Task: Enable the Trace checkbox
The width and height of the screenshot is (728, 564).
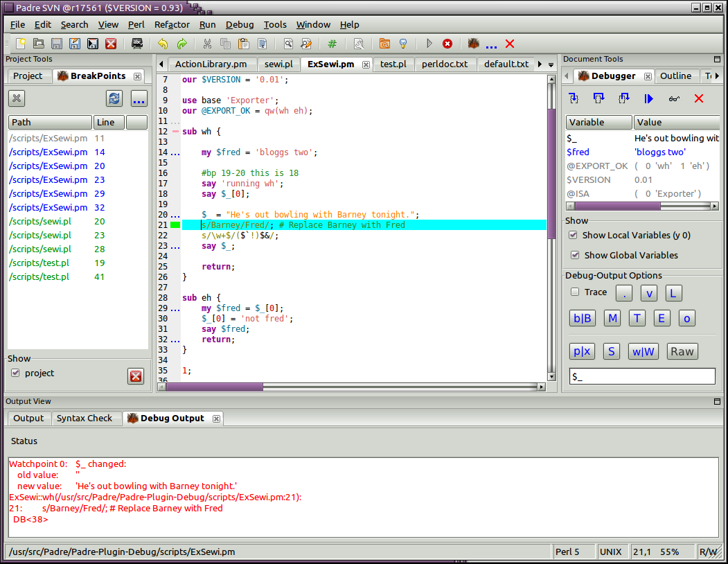Action: click(x=575, y=292)
